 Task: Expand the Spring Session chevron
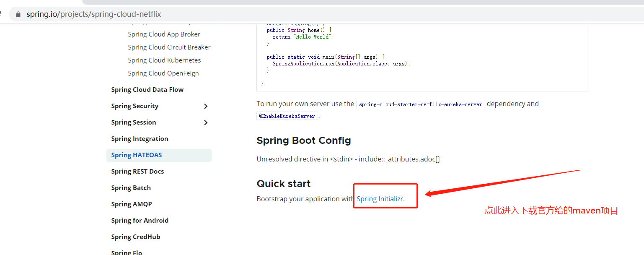pyautogui.click(x=206, y=122)
